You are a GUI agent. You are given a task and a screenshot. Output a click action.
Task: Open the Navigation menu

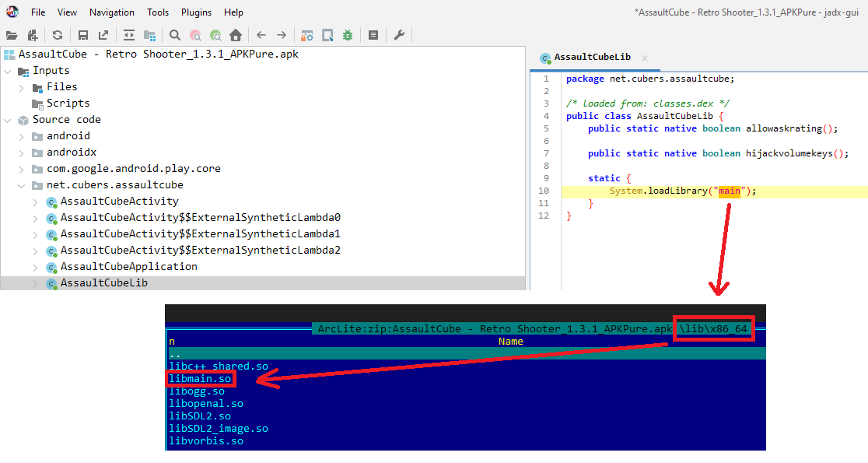(112, 12)
